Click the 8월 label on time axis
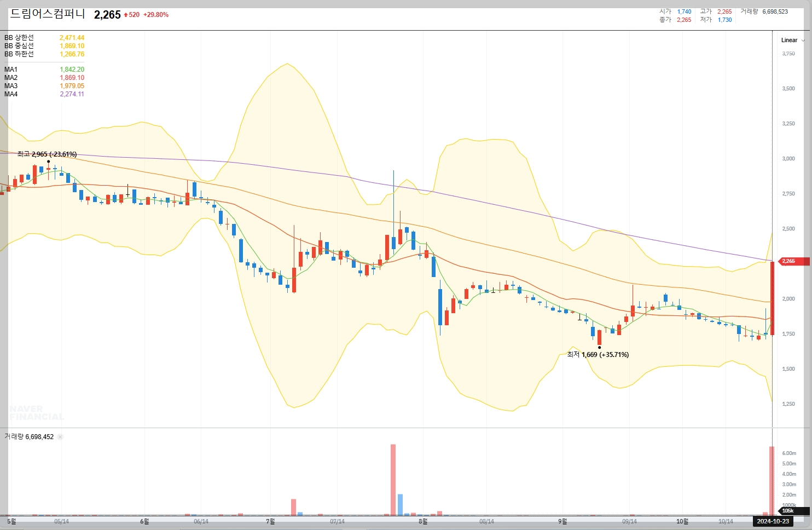This screenshot has height=530, width=812. pyautogui.click(x=423, y=521)
